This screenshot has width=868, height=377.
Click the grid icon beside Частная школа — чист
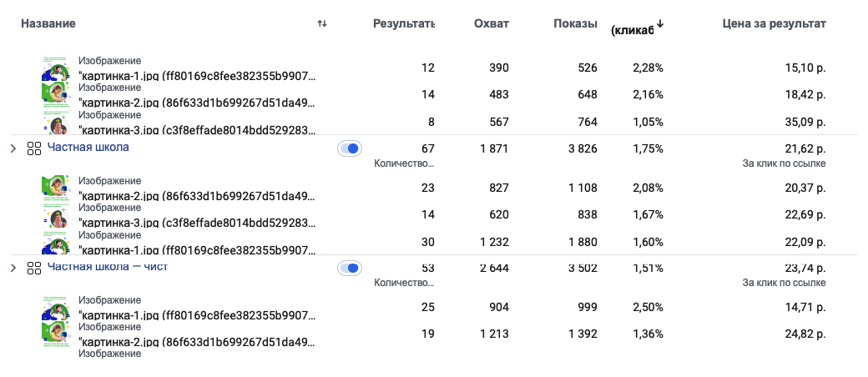(34, 269)
